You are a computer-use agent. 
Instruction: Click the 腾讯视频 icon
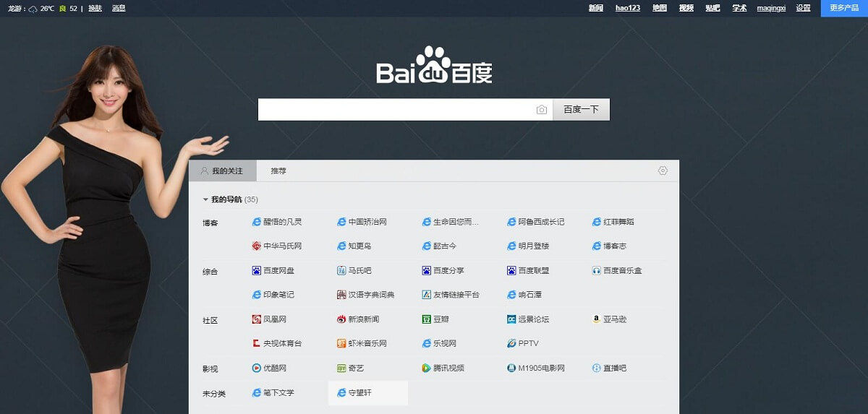(427, 368)
